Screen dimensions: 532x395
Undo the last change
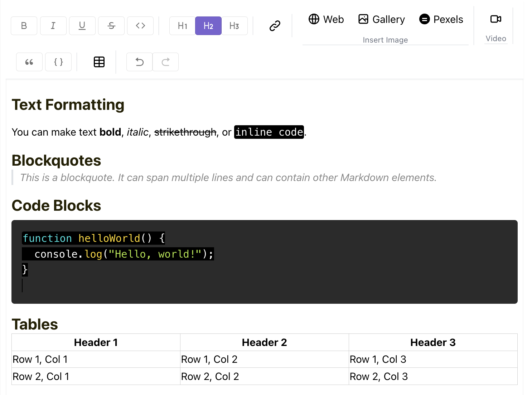[x=139, y=62]
